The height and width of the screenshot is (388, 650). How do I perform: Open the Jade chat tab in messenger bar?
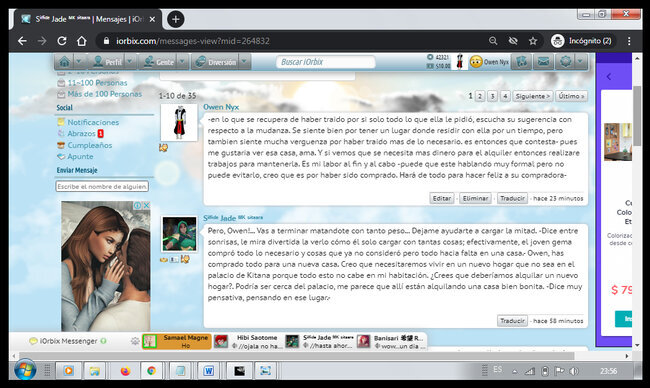[320, 342]
